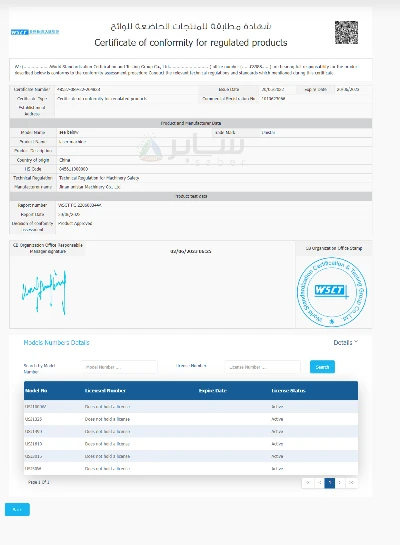Focus the License Number search field
The image size is (400, 545).
(x=262, y=367)
